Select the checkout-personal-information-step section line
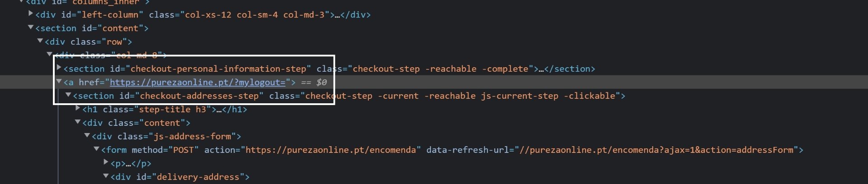868x184 pixels. (329, 69)
